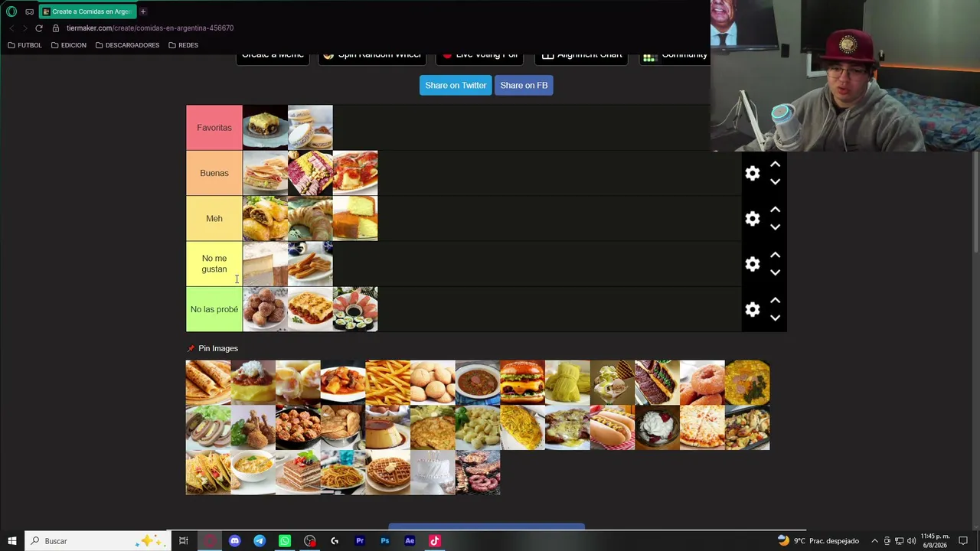Image resolution: width=980 pixels, height=551 pixels.
Task: Select the donut image
Action: click(x=702, y=383)
